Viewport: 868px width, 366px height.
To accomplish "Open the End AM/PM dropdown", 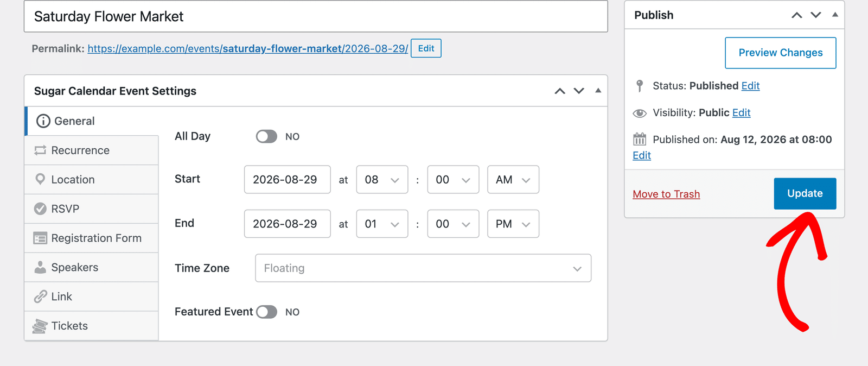I will tap(513, 224).
